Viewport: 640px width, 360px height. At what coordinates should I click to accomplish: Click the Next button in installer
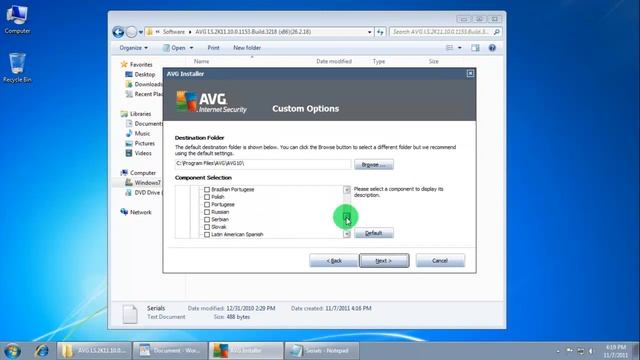384,260
